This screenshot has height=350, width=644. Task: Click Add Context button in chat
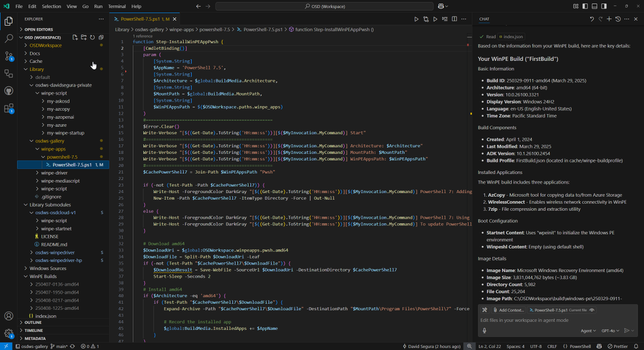(508, 310)
